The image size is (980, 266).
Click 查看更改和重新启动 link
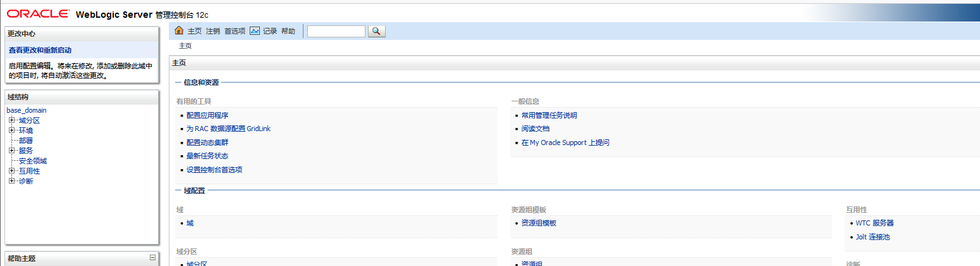click(x=40, y=50)
